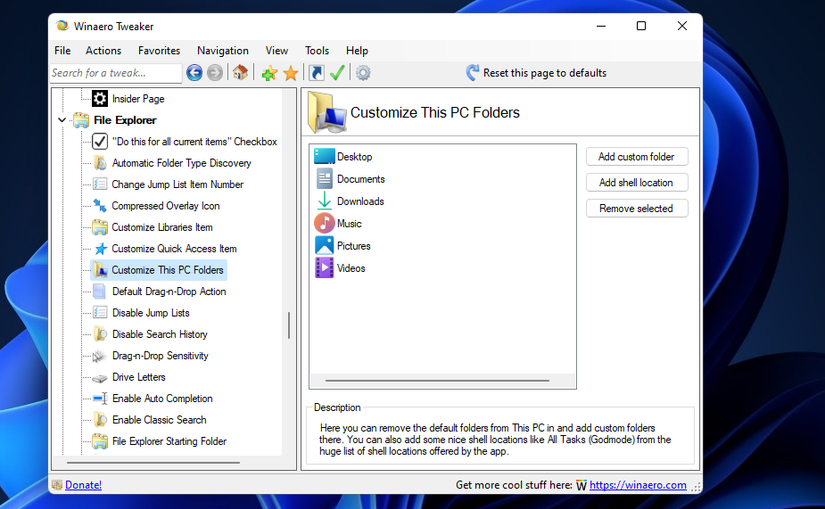Select the Downloads arrow icon in list
This screenshot has width=825, height=509.
click(x=324, y=201)
